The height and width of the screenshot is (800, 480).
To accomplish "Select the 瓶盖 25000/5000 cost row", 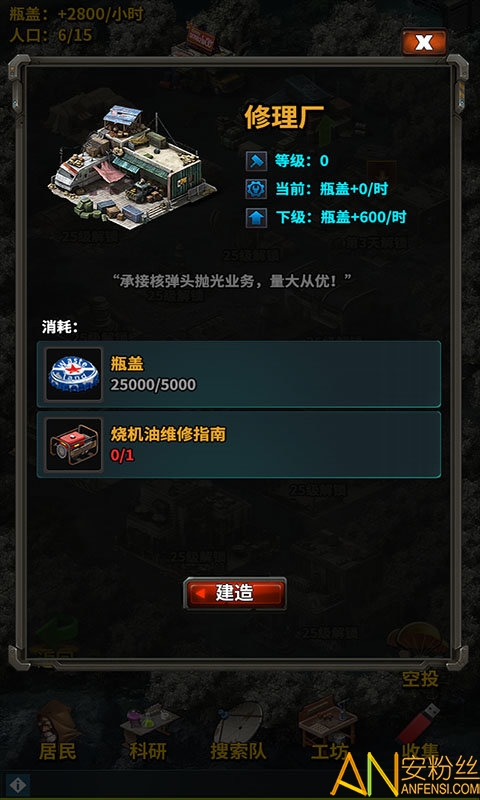I will click(x=239, y=374).
